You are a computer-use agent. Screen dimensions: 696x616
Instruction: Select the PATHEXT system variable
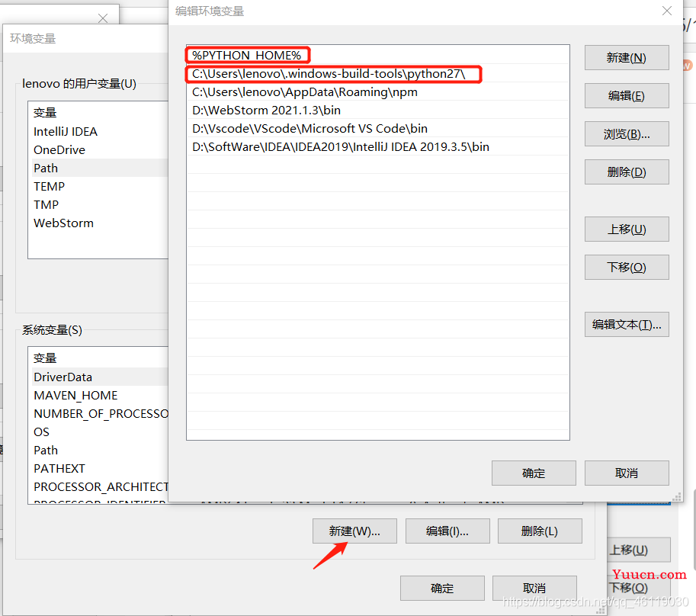pos(98,468)
